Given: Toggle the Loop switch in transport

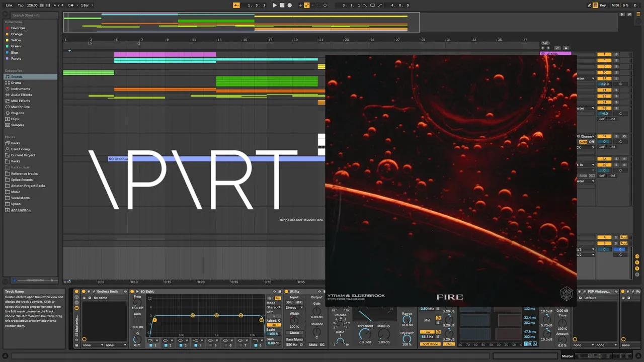Looking at the screenshot, I should click(372, 5).
